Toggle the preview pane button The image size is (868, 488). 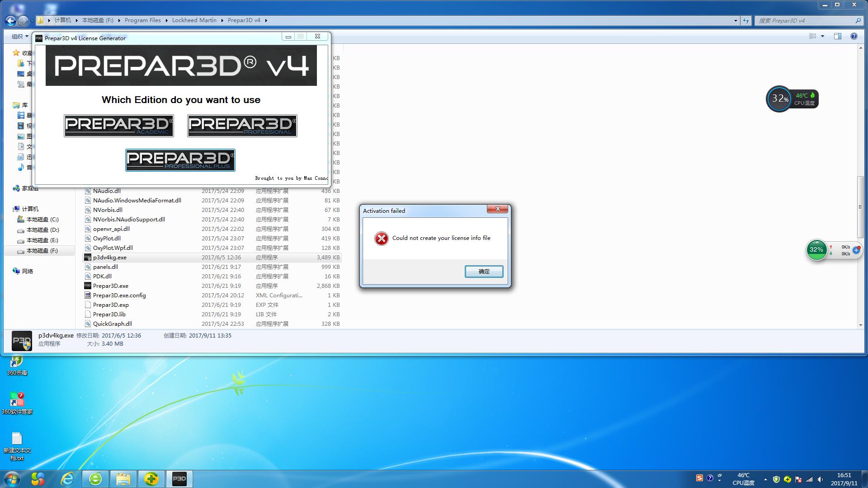point(838,36)
